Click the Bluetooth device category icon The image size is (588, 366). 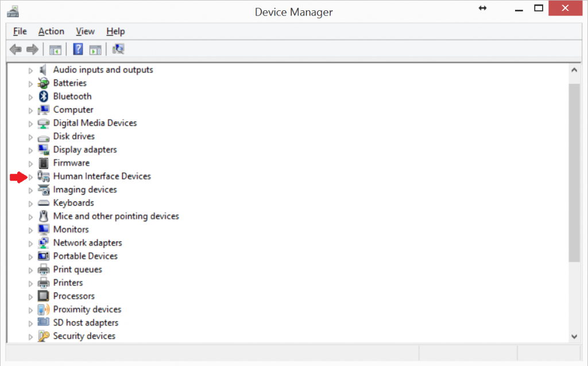click(43, 96)
